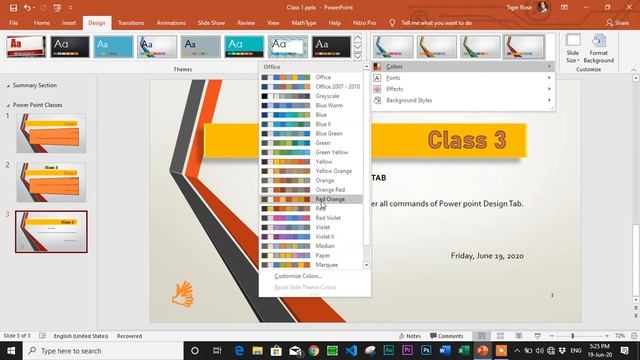Choose Green Yellow color palette

(x=311, y=152)
